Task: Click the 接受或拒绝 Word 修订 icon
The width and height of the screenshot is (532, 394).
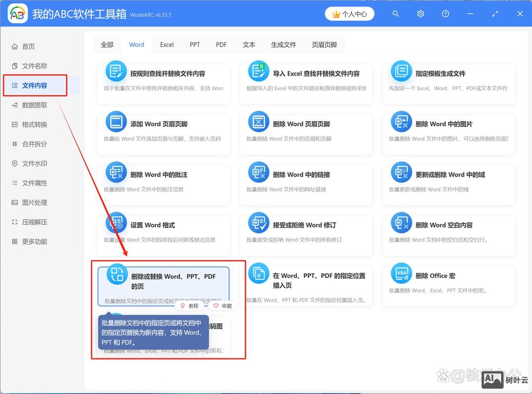Action: [258, 223]
